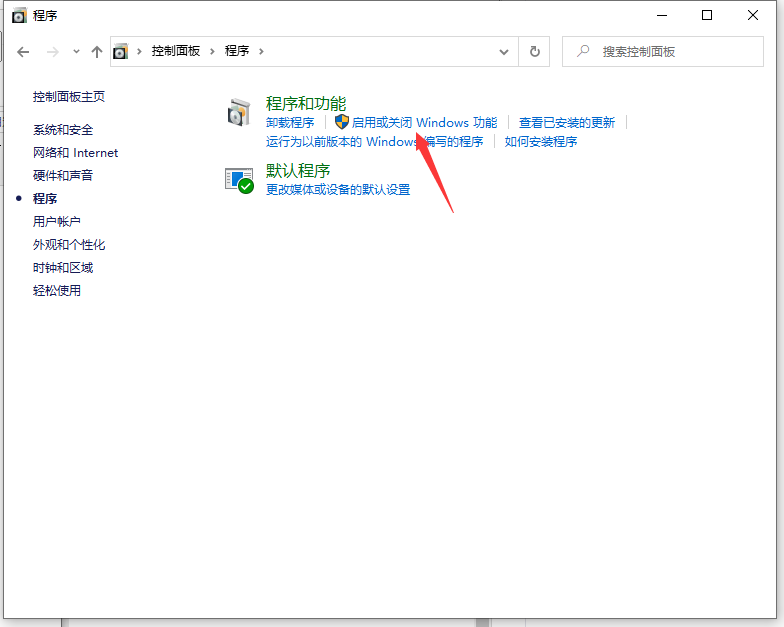Open 查看已安装的更新 link
784x627 pixels.
pyautogui.click(x=567, y=123)
